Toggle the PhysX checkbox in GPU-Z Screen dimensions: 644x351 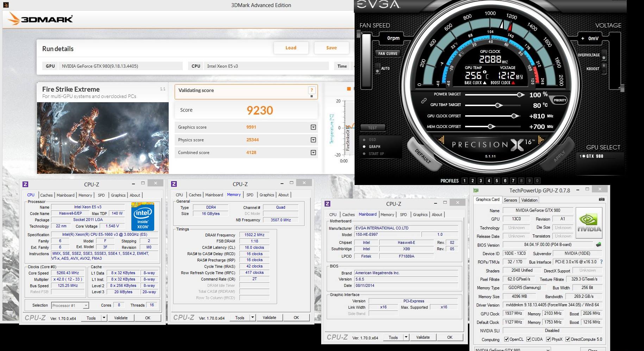click(548, 339)
